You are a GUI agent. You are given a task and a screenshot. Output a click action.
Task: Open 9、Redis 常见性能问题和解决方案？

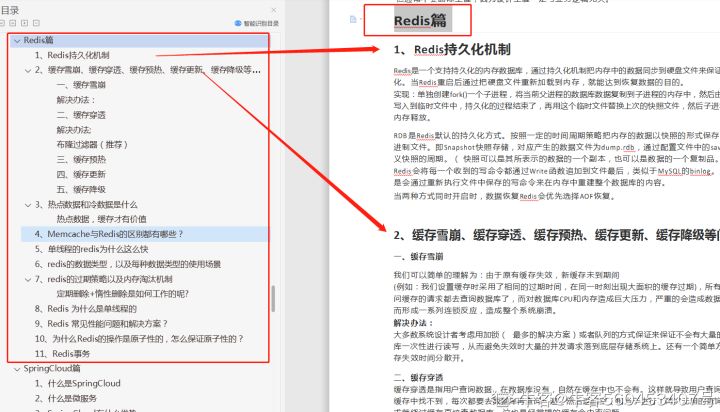(x=101, y=323)
